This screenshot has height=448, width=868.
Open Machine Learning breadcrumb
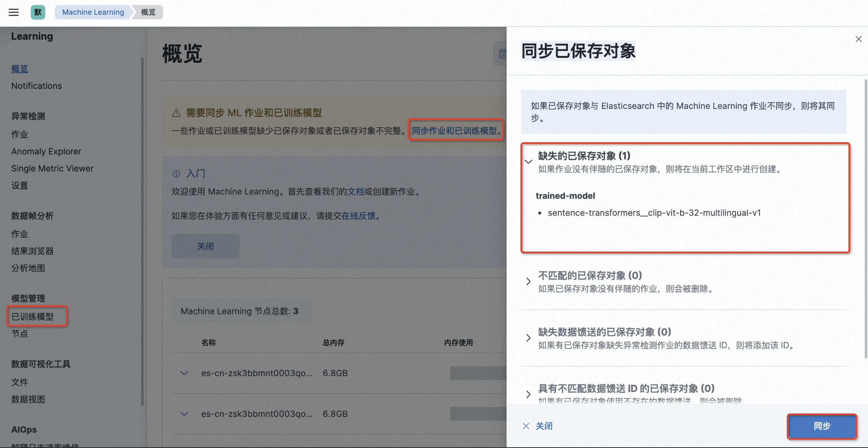click(x=93, y=12)
